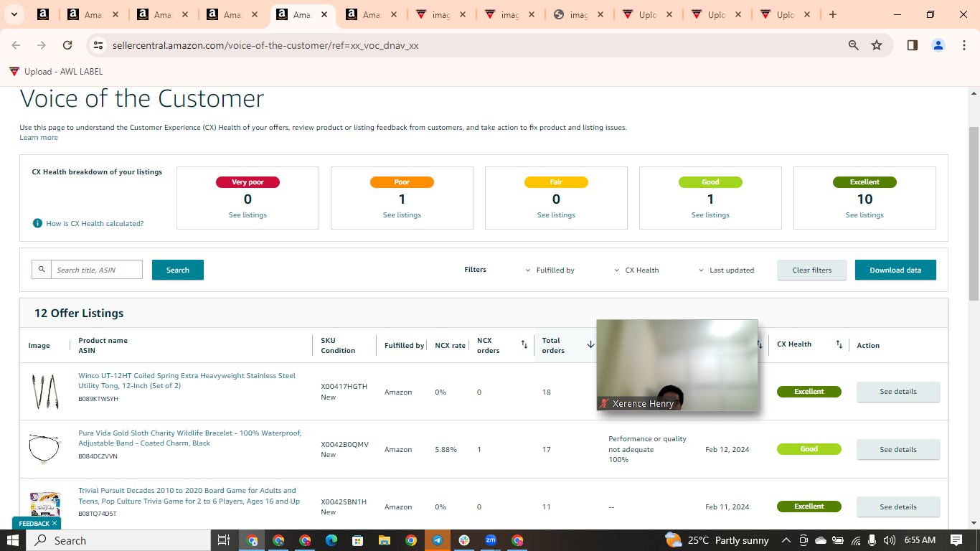
Task: Open the Pura Vida Gold Sloth bracelet link
Action: [x=189, y=438]
